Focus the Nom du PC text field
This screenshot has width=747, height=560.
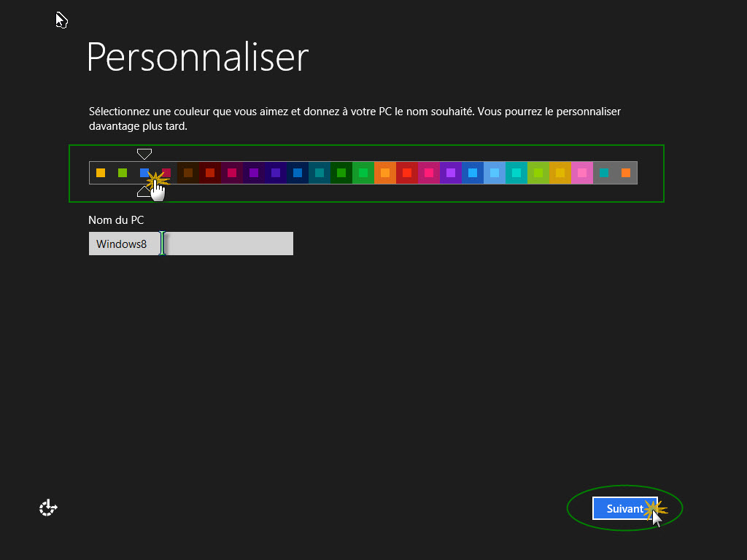point(191,244)
